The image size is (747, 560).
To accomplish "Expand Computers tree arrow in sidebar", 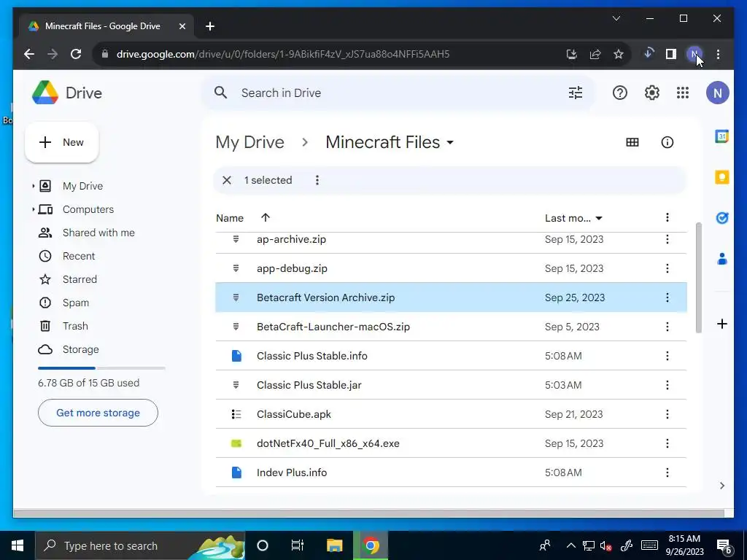I will (x=33, y=209).
